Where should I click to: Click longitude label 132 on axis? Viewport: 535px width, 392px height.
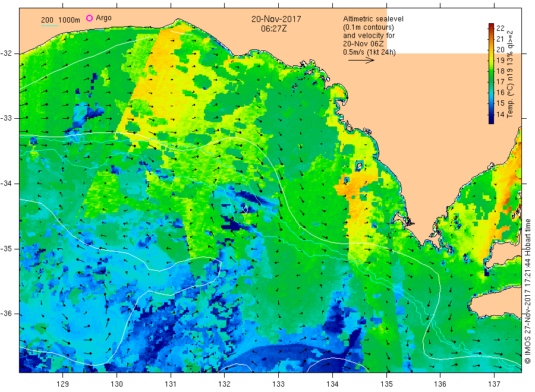point(225,384)
